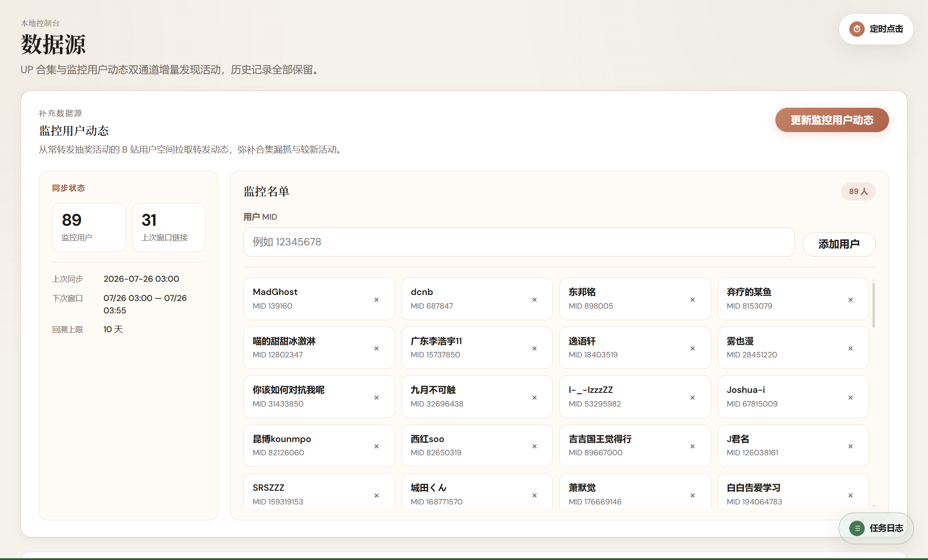Click the 89 监控用户 stat card

coord(89,227)
